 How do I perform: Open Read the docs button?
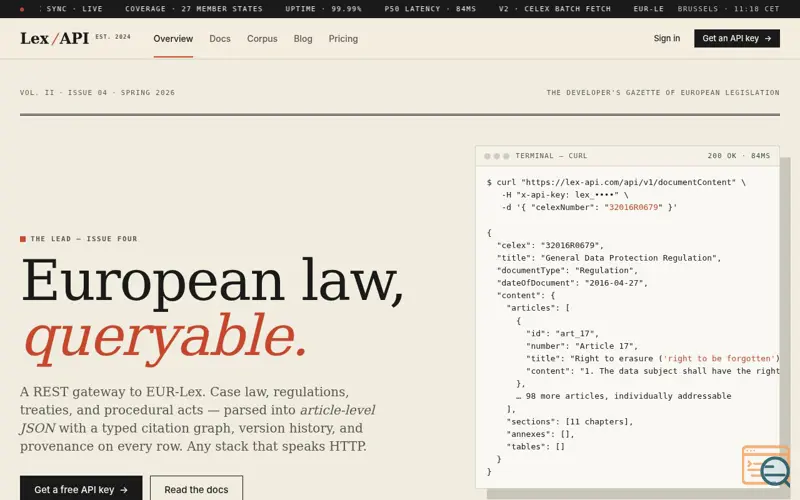click(x=196, y=489)
